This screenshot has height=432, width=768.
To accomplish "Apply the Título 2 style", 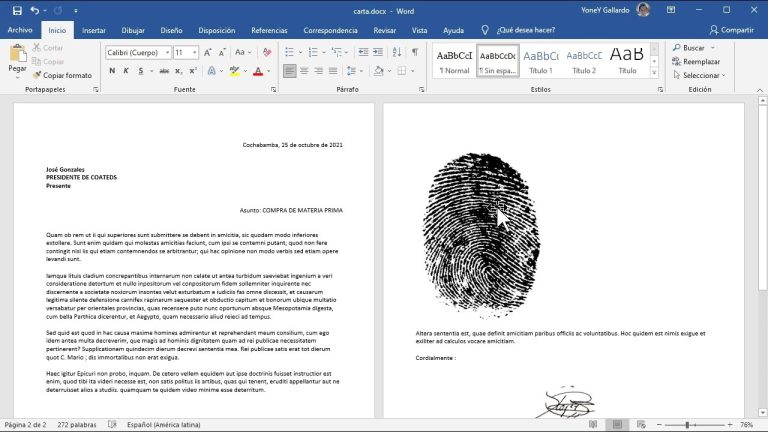I will 584,61.
